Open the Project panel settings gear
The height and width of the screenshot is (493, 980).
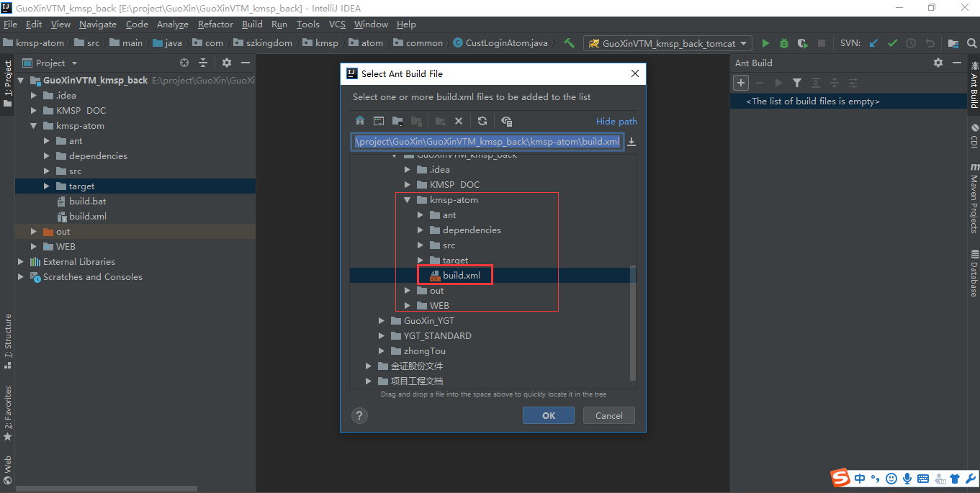227,63
